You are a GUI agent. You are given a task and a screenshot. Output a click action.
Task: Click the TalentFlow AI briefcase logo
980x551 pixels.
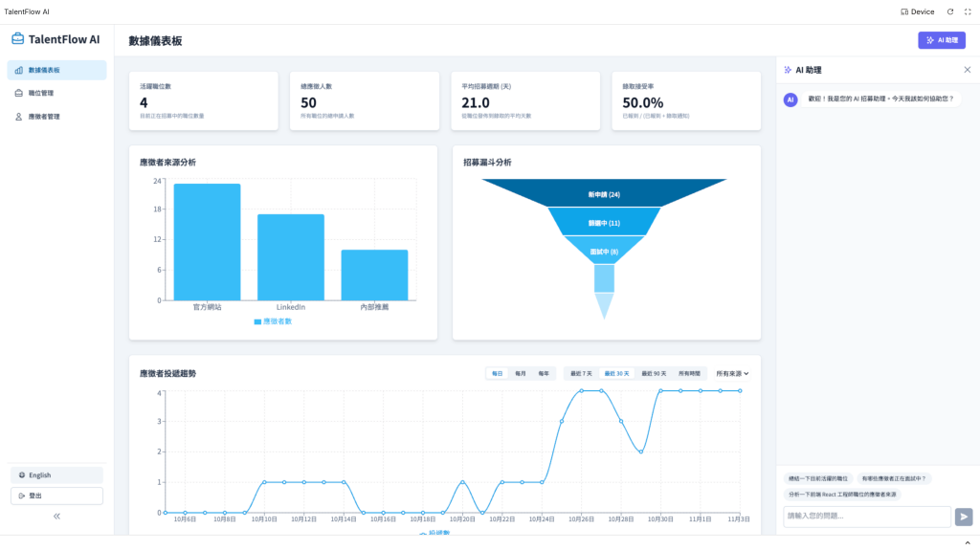point(17,38)
